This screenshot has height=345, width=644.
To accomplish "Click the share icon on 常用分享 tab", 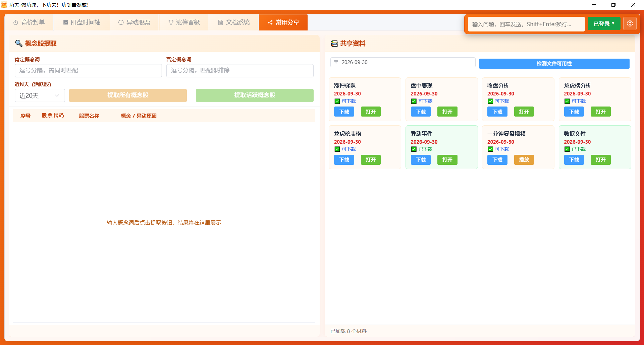I will (270, 22).
